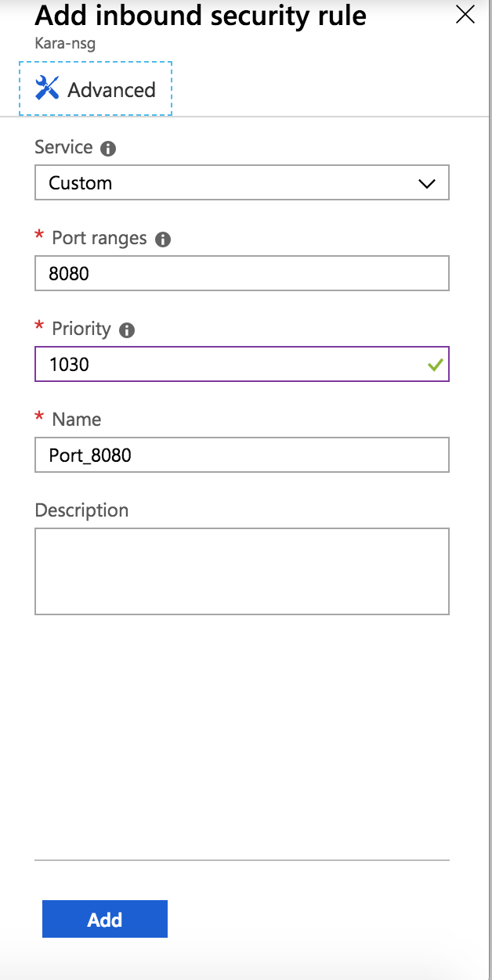Open the Service dropdown showing Custom
492x980 pixels.
[x=241, y=182]
